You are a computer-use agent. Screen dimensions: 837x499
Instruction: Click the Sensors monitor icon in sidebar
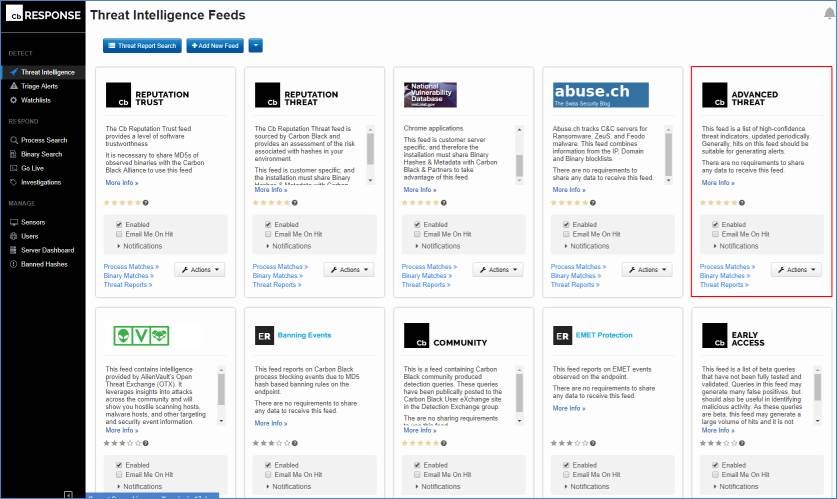click(13, 222)
